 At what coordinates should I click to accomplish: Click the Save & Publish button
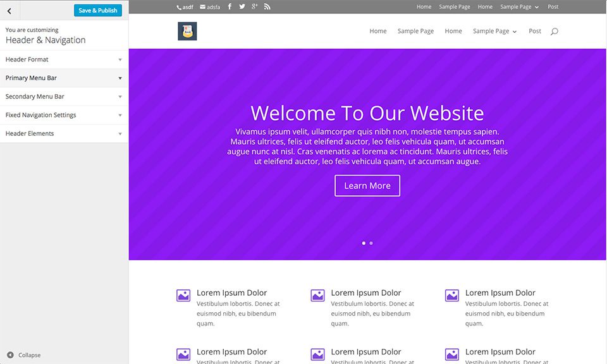click(x=98, y=10)
